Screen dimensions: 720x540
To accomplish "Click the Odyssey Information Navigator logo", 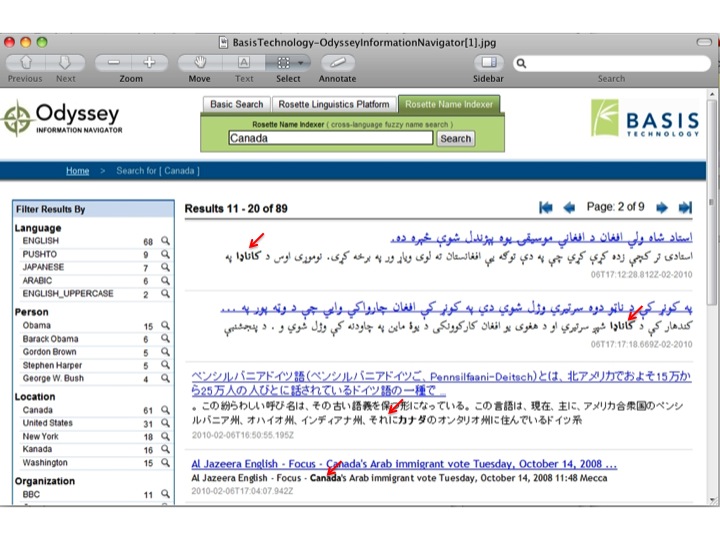I will point(62,118).
